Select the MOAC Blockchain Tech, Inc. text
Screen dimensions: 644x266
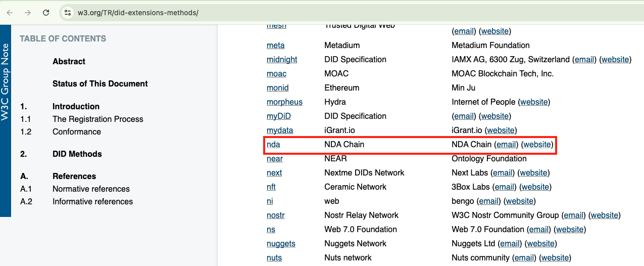tap(503, 73)
